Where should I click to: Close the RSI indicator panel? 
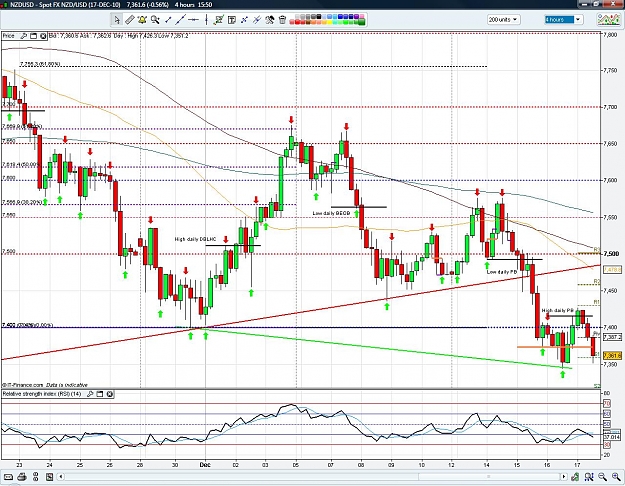pyautogui.click(x=109, y=394)
